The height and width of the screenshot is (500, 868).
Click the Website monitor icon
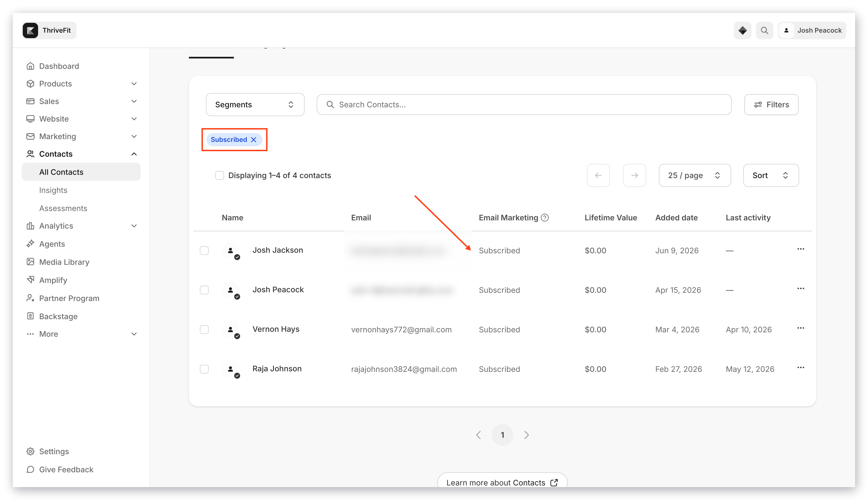(30, 119)
